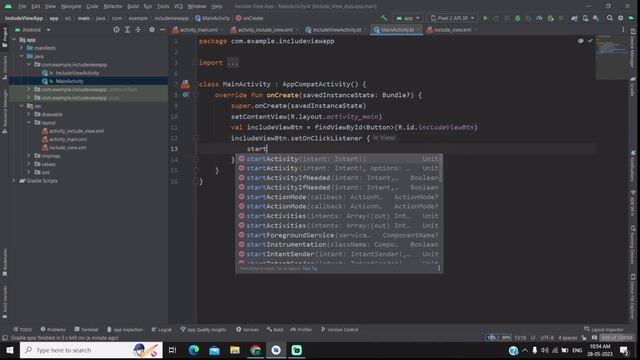Click in Type here to search box

[91, 350]
